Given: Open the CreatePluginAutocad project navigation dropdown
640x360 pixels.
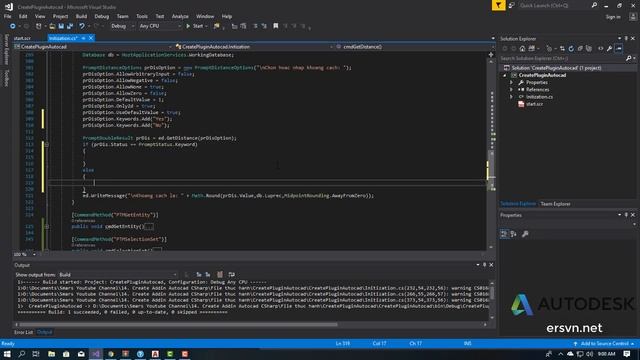Looking at the screenshot, I should [x=93, y=47].
